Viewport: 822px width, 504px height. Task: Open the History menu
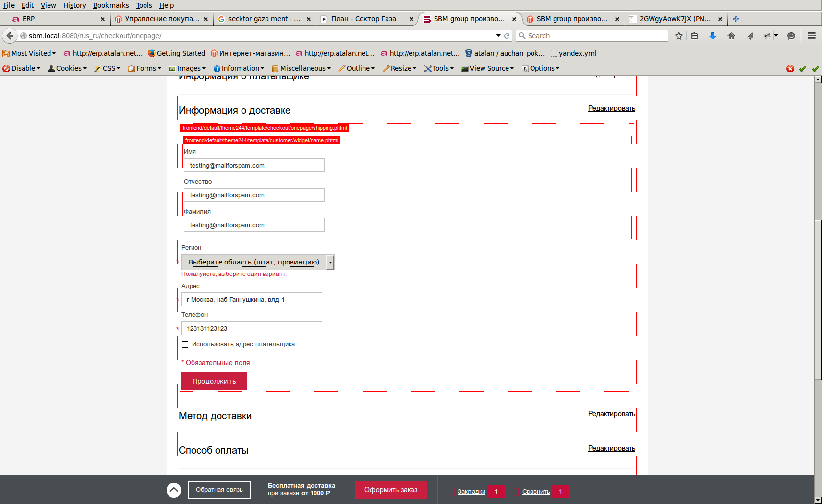click(74, 5)
